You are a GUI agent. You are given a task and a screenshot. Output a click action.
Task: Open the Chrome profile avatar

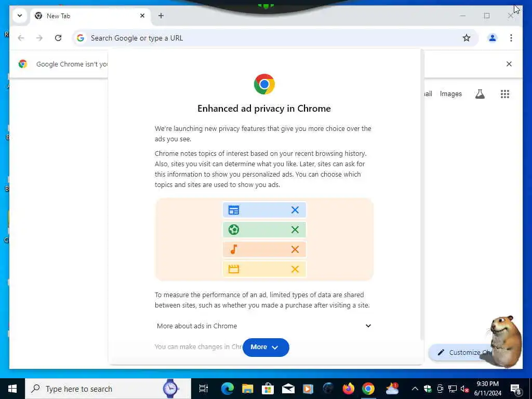pyautogui.click(x=493, y=38)
